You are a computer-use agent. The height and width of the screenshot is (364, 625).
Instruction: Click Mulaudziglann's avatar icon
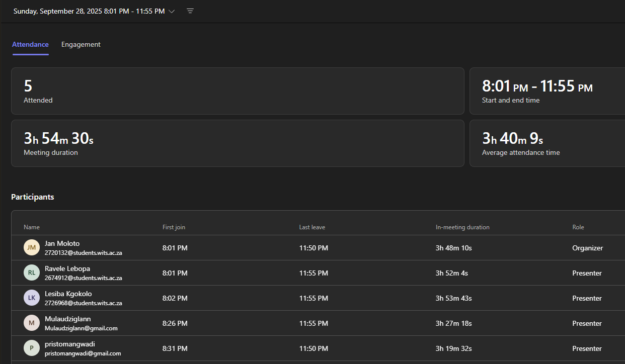click(32, 323)
